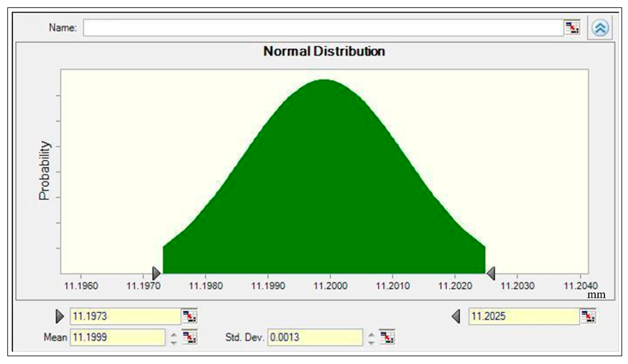
Task: Decrease Mean with the down spinner arrow
Action: (x=174, y=342)
